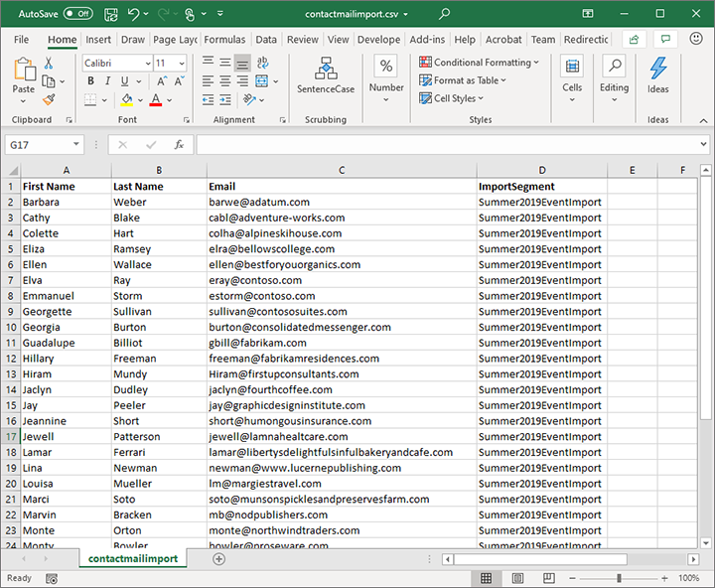Expand the Conditional Formatting dropdown
715x588 pixels.
pyautogui.click(x=481, y=63)
